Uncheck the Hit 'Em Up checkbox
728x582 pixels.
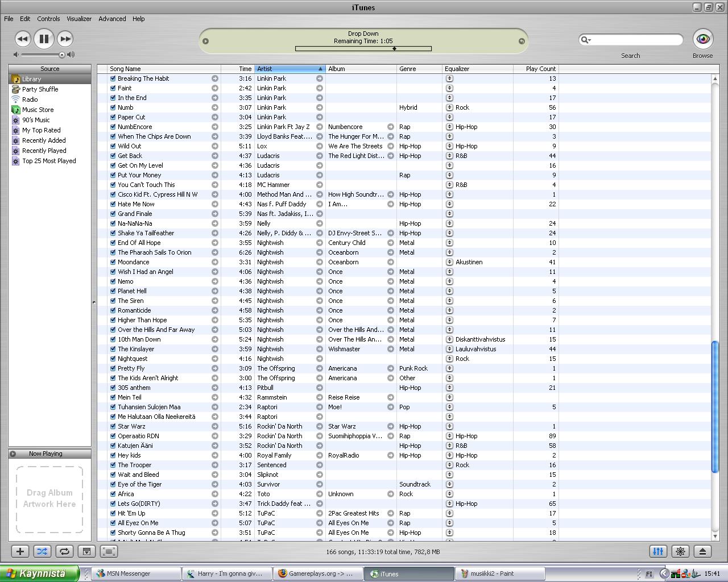[x=113, y=513]
